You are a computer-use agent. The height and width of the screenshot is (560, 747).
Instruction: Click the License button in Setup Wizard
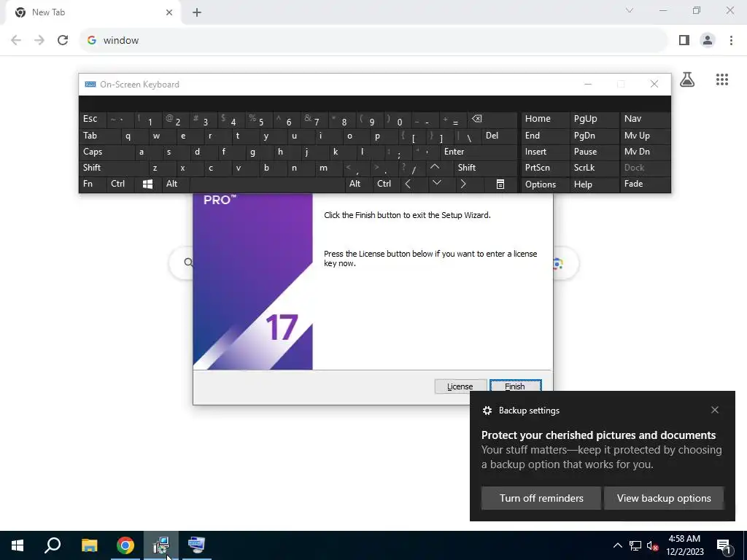[460, 386]
